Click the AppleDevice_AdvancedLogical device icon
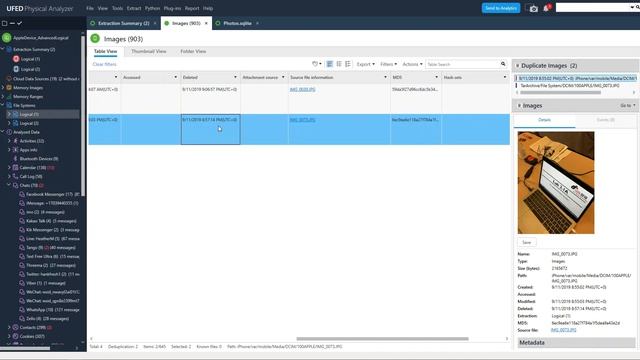Image resolution: width=640 pixels, height=360 pixels. 7,38
